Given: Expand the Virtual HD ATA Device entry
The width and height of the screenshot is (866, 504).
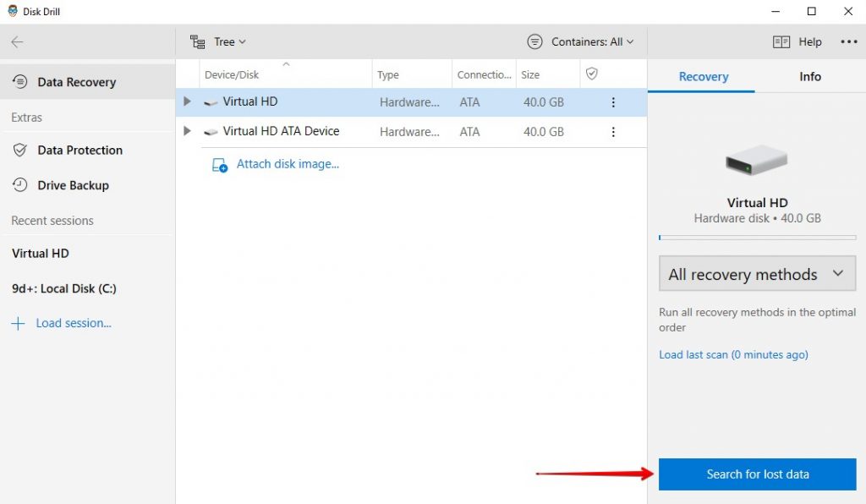Looking at the screenshot, I should (x=187, y=131).
